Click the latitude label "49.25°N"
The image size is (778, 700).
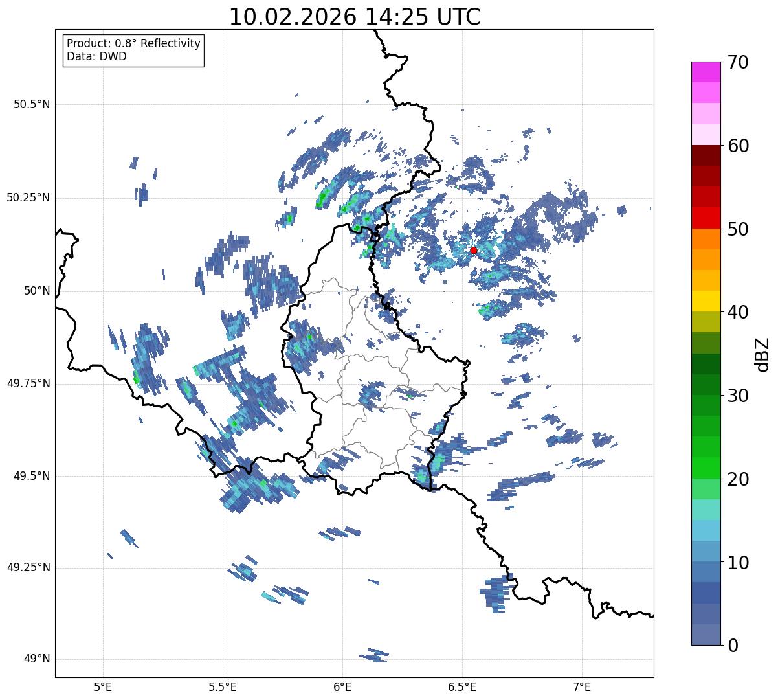(x=28, y=567)
